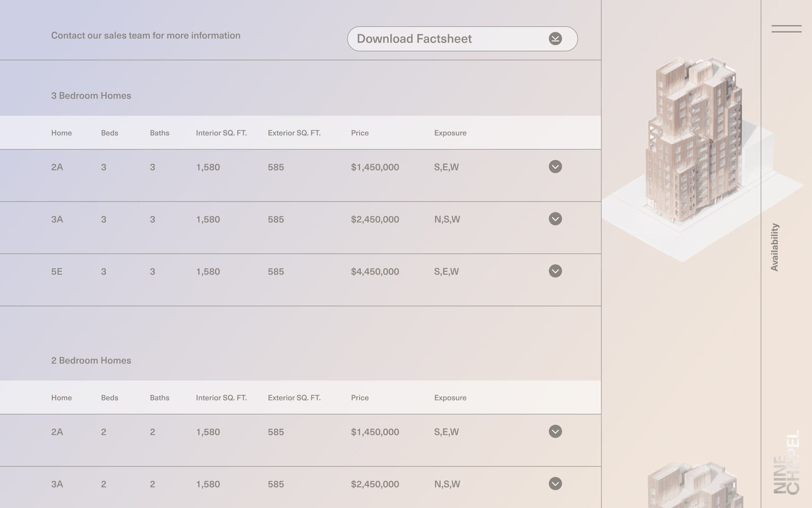Click Price column header in 3 Bedroom table
The height and width of the screenshot is (508, 812).
point(360,133)
